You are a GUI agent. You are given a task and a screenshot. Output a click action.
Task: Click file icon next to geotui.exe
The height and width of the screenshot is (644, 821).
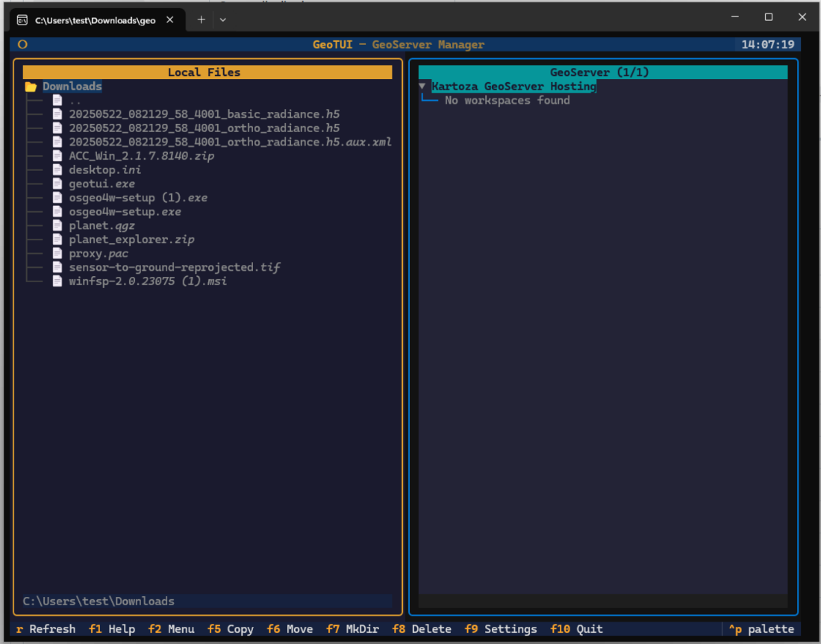(57, 184)
